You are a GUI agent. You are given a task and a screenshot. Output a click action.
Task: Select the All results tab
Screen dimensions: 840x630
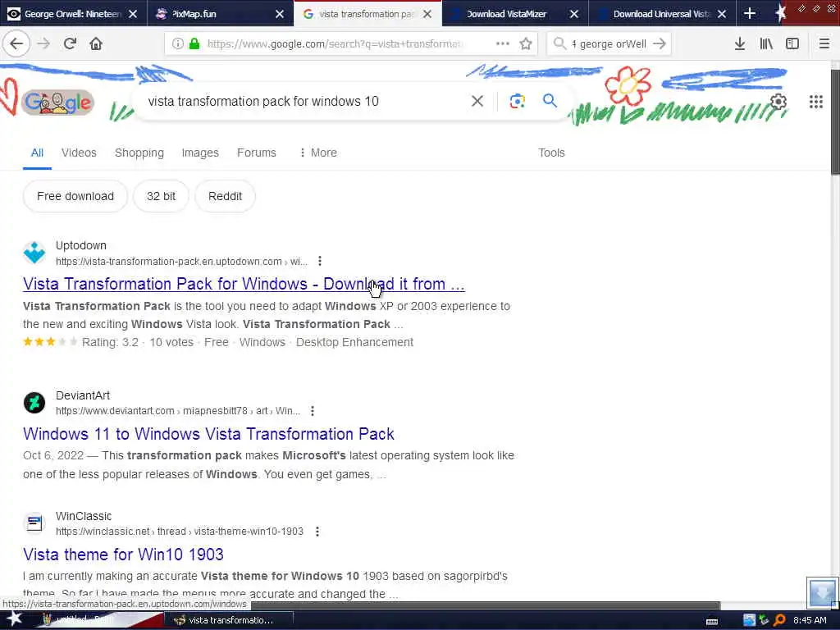tap(37, 153)
